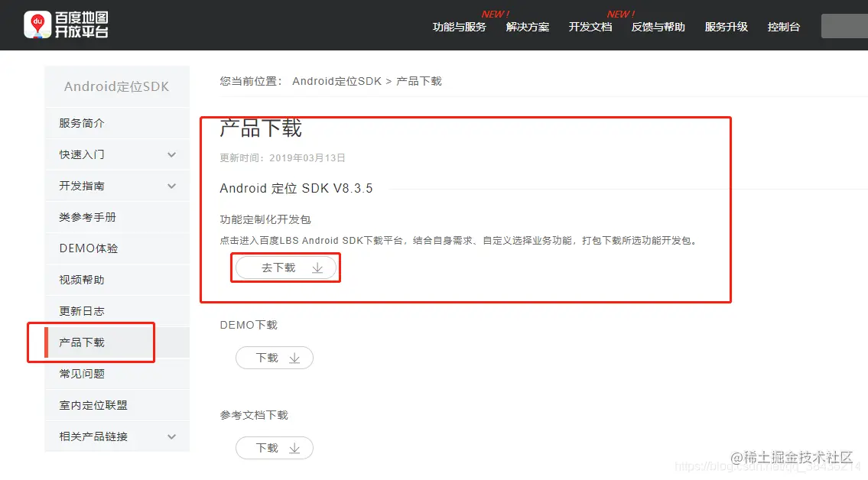Open the 解决方案 menu

click(x=527, y=27)
